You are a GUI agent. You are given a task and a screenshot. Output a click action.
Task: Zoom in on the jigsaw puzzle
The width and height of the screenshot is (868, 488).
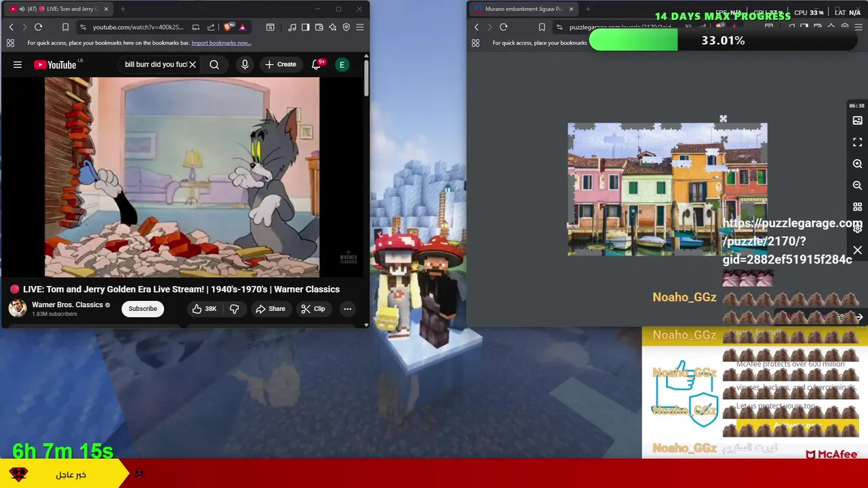pyautogui.click(x=857, y=164)
